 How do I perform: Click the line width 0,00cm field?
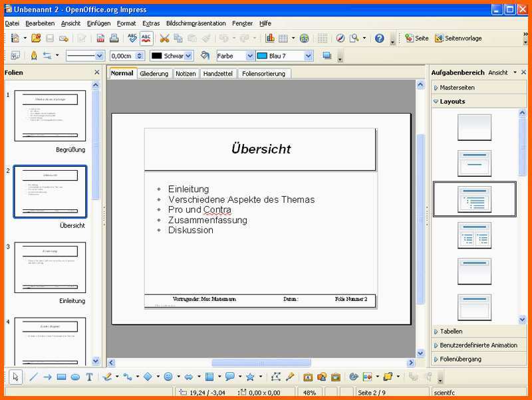123,56
